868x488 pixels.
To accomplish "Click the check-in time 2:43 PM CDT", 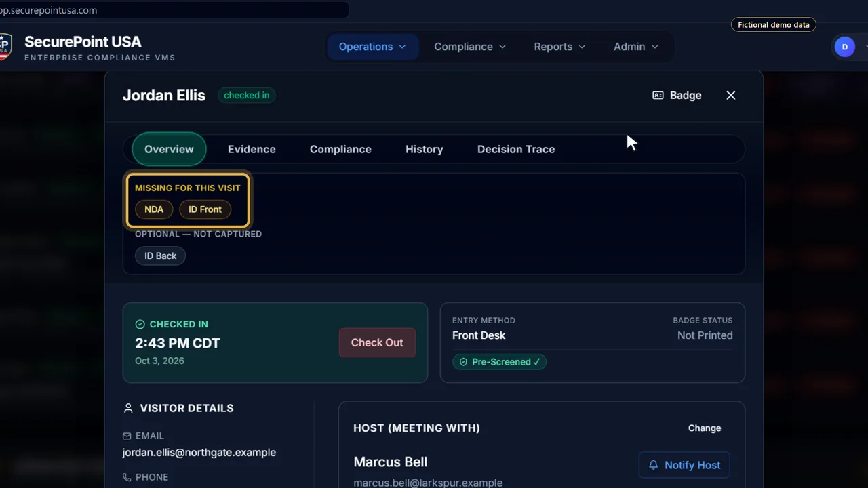I will pyautogui.click(x=178, y=343).
